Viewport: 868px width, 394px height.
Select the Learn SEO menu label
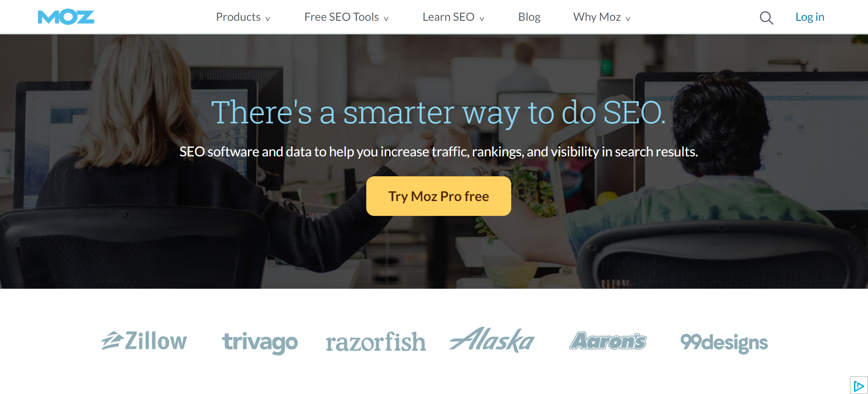[x=448, y=17]
